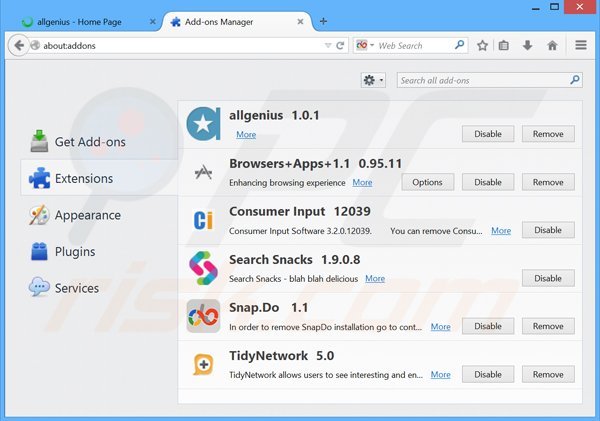Select Extensions category
This screenshot has width=600, height=421.
coord(99,178)
